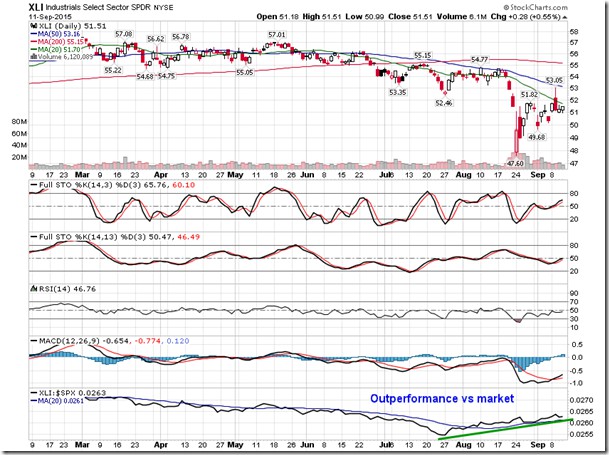Viewport: 609px width, 455px height.
Task: Click the 55.22 price low label
Action: (x=113, y=70)
